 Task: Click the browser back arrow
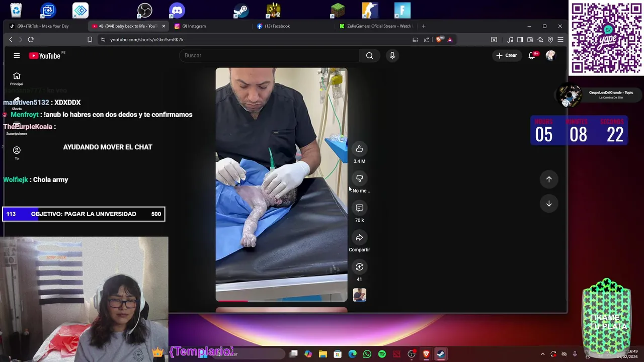[x=11, y=40]
